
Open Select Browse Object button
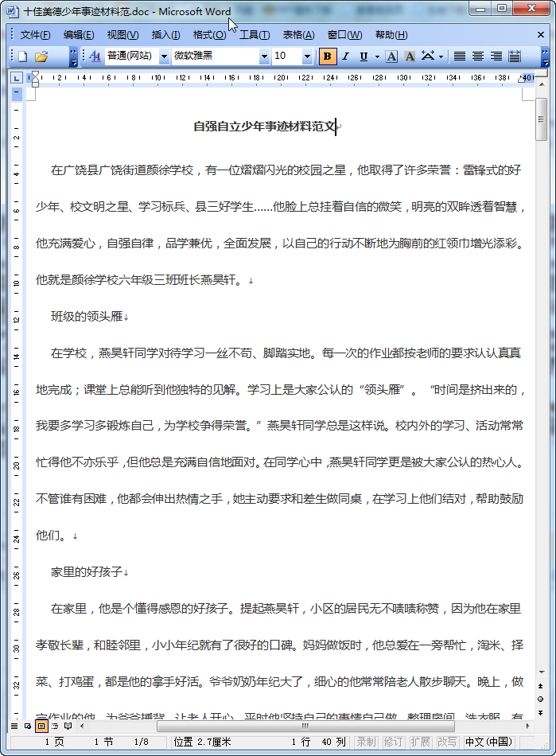click(541, 699)
